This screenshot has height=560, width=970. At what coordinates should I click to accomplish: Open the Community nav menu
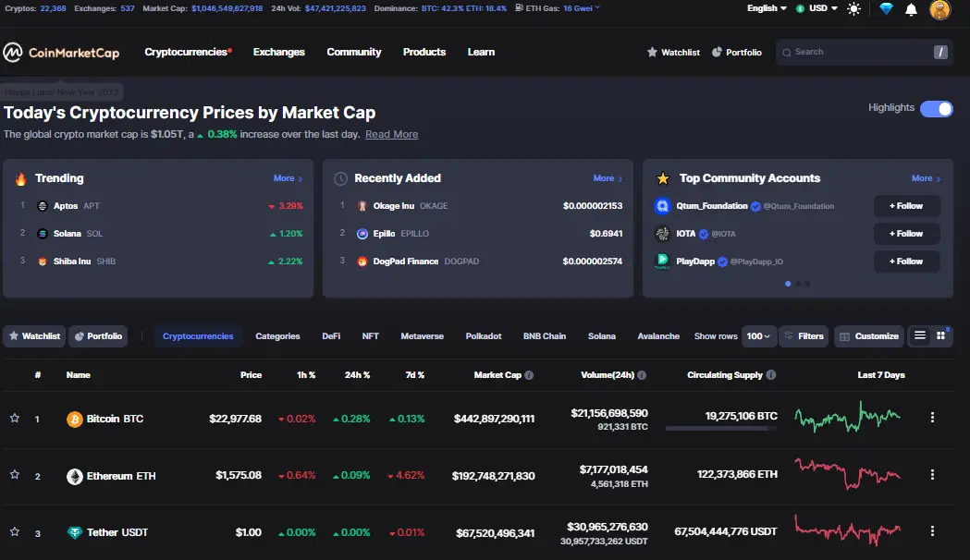(354, 52)
